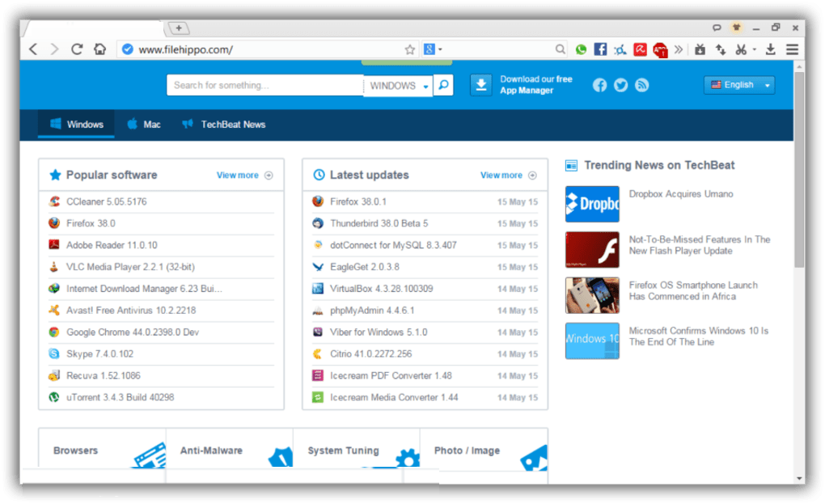Open the WINDOWS platform dropdown
The image size is (825, 504).
pos(398,85)
